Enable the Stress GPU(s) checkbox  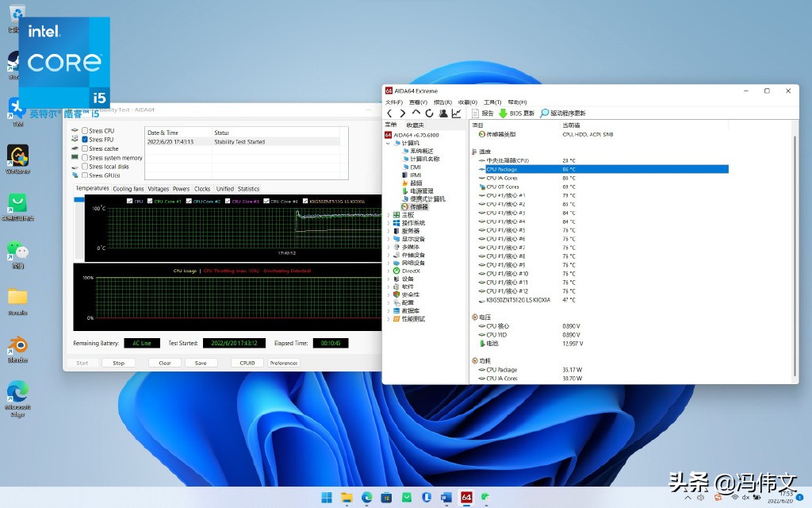coord(85,175)
